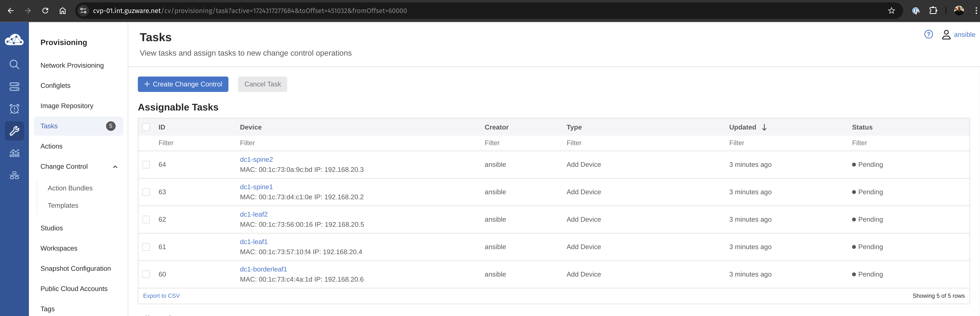The image size is (980, 316).
Task: Click the Tasks count badge 5
Action: [x=111, y=126]
